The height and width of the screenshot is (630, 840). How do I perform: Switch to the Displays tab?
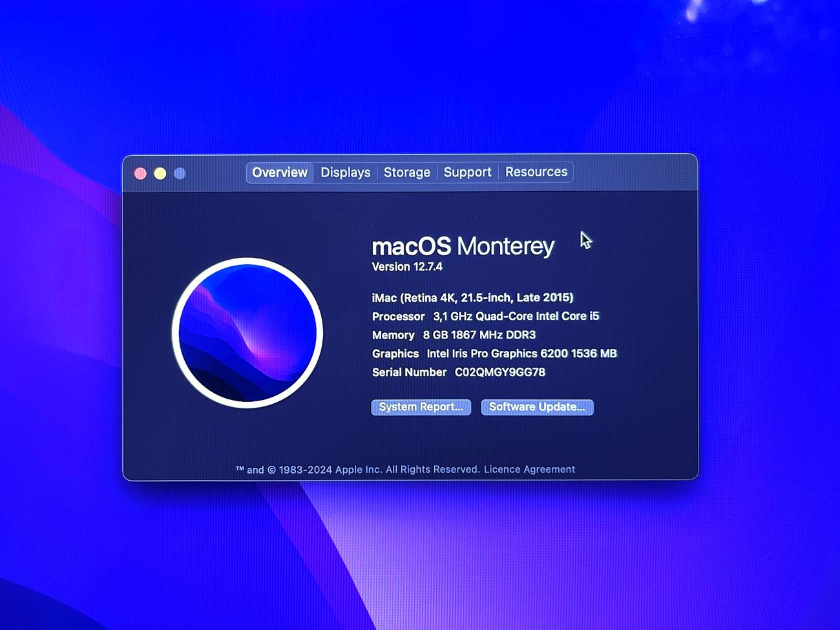click(x=345, y=173)
